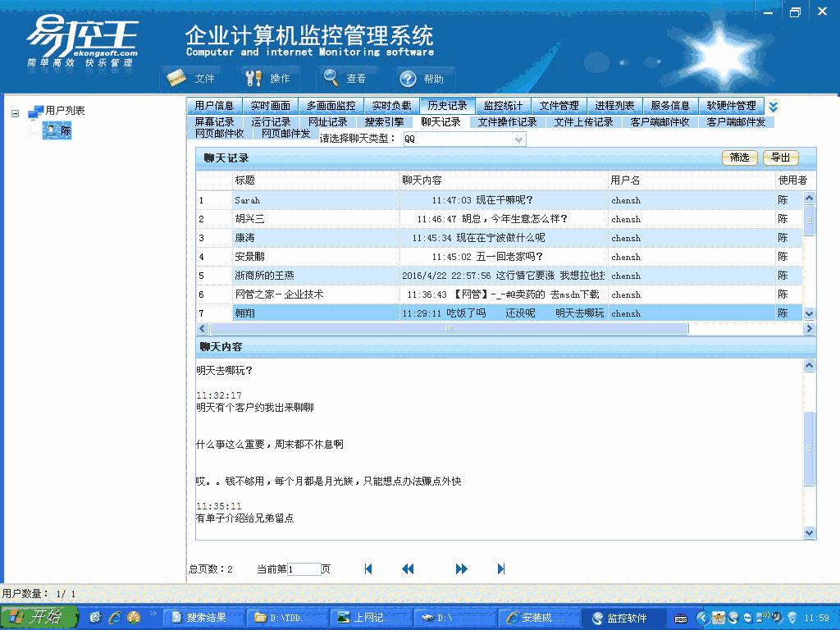Screen dimensions: 840x630
Task: Open the 操作 tools icon menu
Action: coord(253,78)
